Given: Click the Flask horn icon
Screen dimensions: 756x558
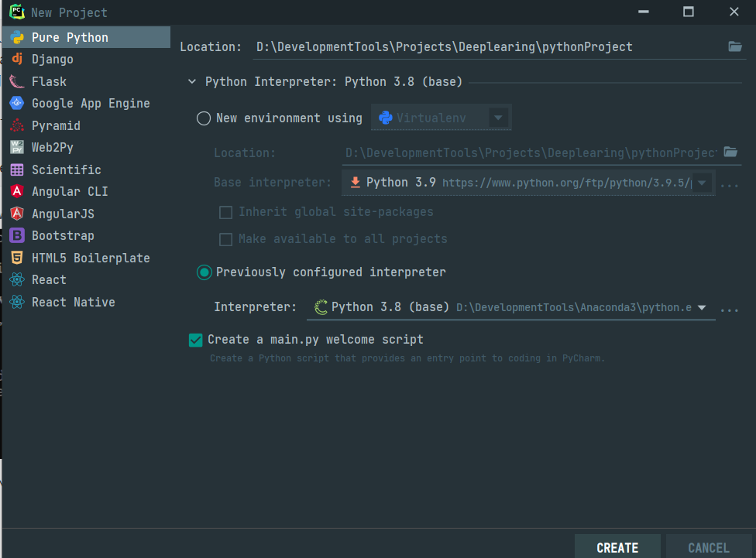Looking at the screenshot, I should (x=17, y=81).
